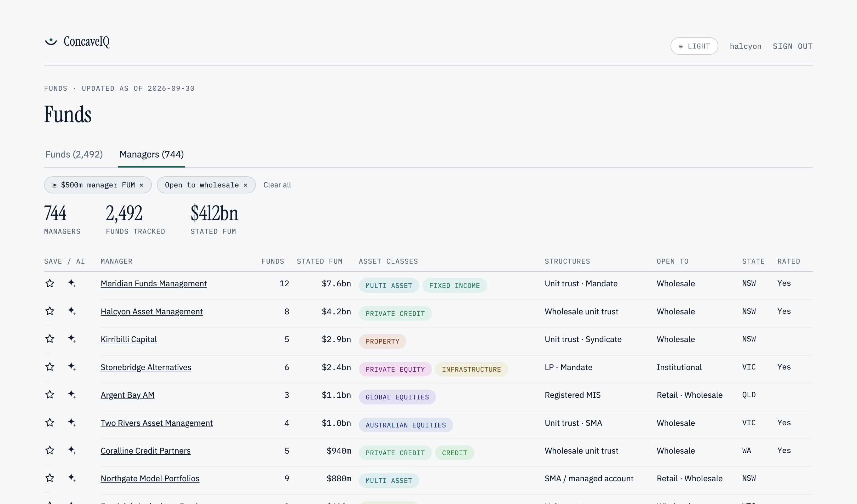Star the Argent Bay AM row
857x504 pixels.
[x=50, y=394]
